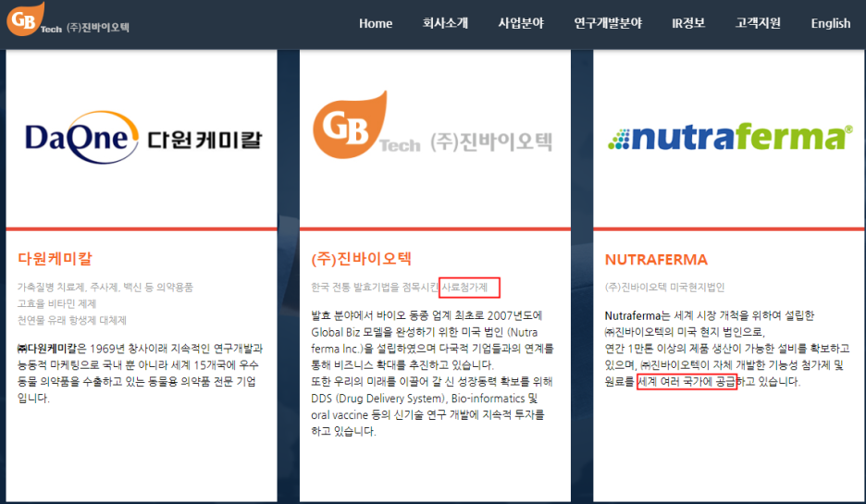Click the 발효 분야에서 바이오 동종 업계 line
Viewport: 866px width, 504px height.
[x=427, y=315]
